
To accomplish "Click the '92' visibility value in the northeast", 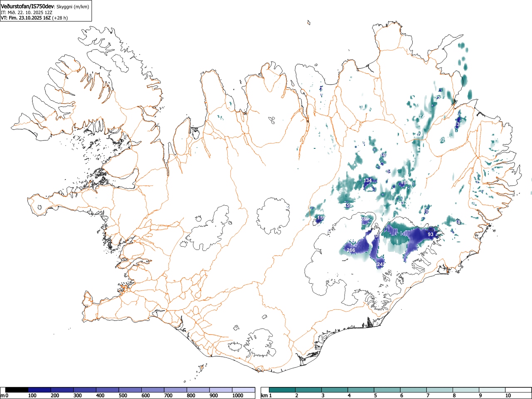I will click(442, 140).
